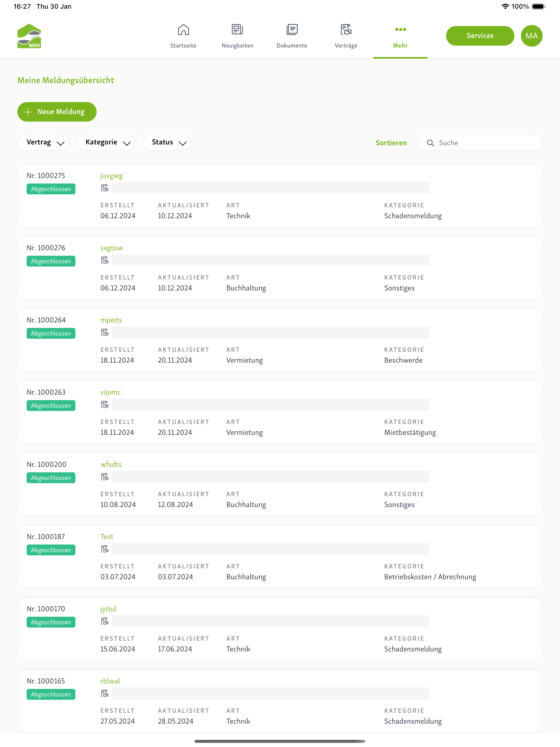Switch to the Verträge tab label
Screen dimensions: 560x747
tap(346, 46)
